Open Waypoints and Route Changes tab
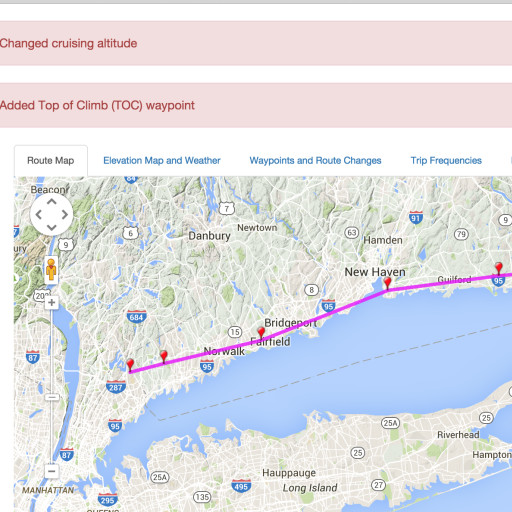This screenshot has width=512, height=512. pos(315,161)
